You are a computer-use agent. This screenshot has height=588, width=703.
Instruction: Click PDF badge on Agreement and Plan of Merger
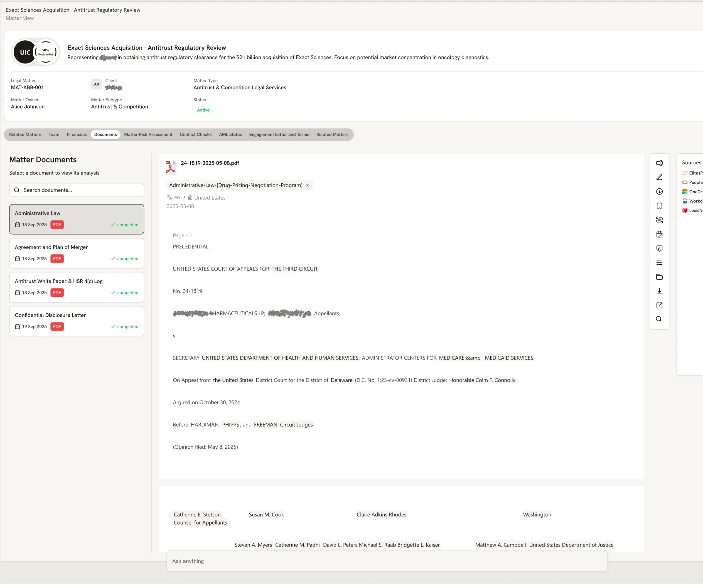point(57,259)
